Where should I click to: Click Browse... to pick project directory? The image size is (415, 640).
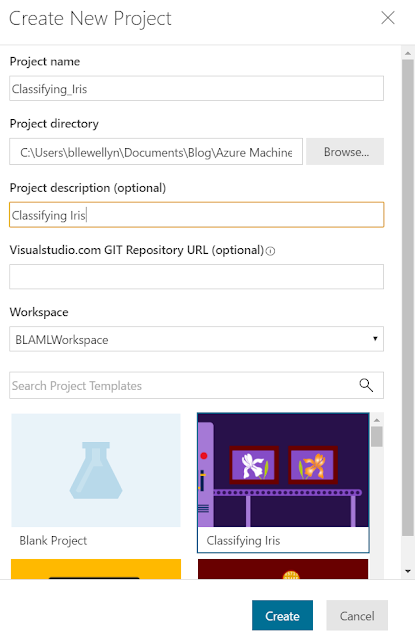pyautogui.click(x=345, y=151)
